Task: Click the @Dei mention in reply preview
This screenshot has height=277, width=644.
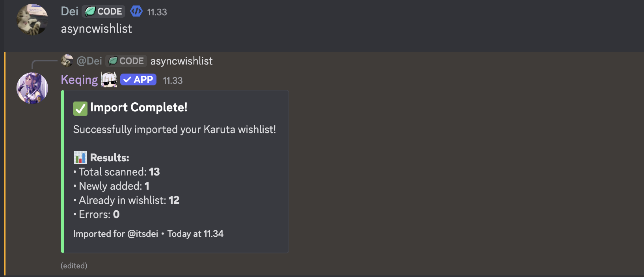Action: point(89,61)
